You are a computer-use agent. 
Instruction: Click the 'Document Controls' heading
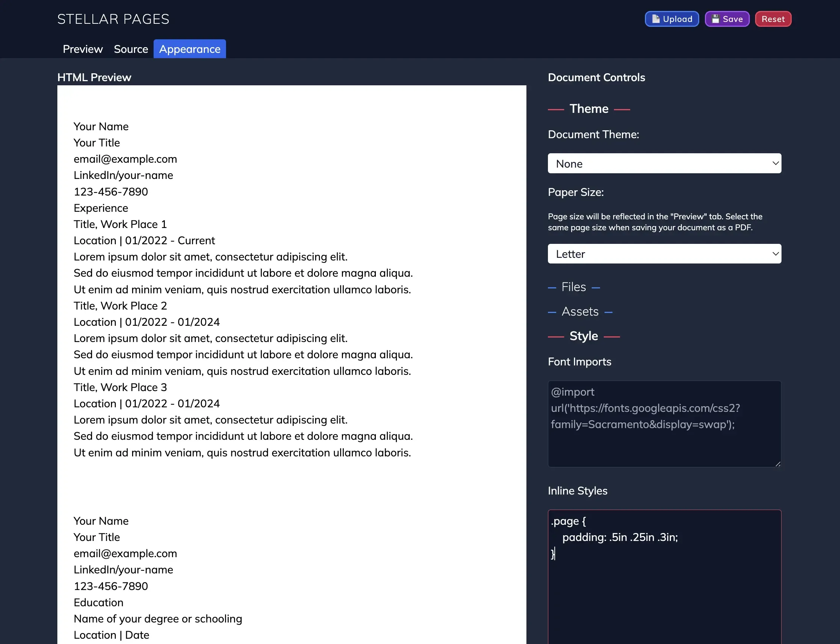click(x=596, y=77)
